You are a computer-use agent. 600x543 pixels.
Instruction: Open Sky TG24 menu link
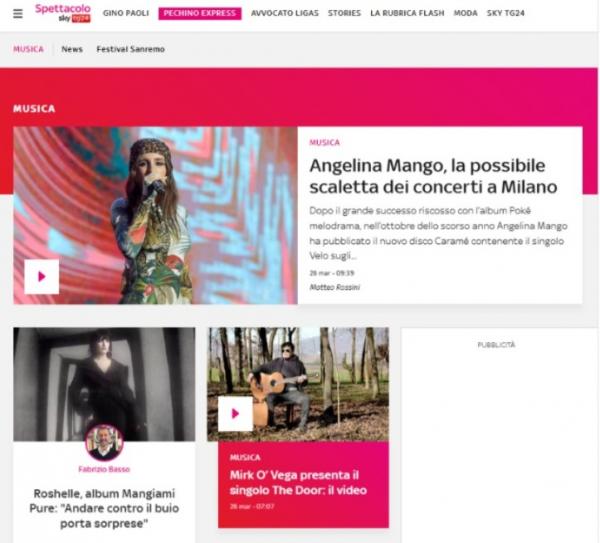coord(505,13)
